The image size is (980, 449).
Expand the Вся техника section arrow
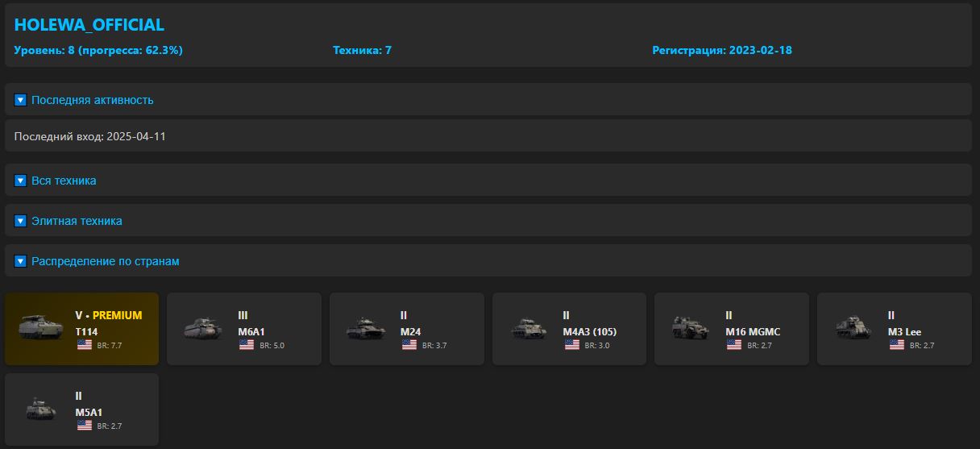pos(21,181)
